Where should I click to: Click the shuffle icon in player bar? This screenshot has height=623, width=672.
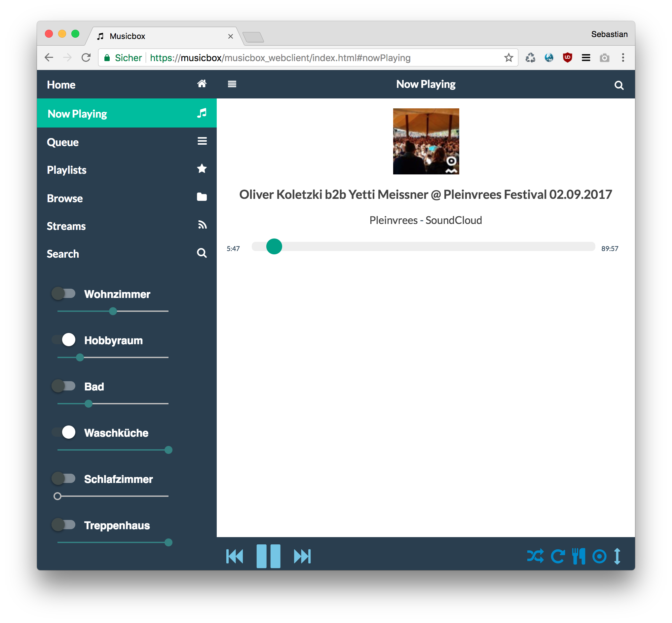click(x=535, y=556)
